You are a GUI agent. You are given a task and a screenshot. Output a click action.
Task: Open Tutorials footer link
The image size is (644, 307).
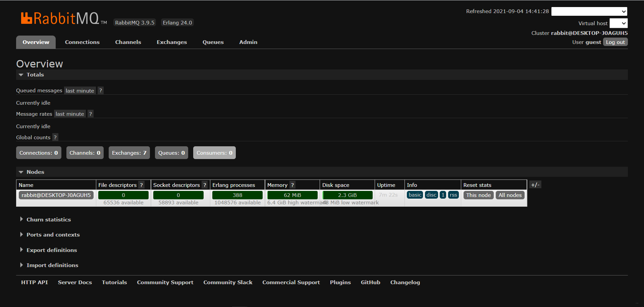pos(114,283)
